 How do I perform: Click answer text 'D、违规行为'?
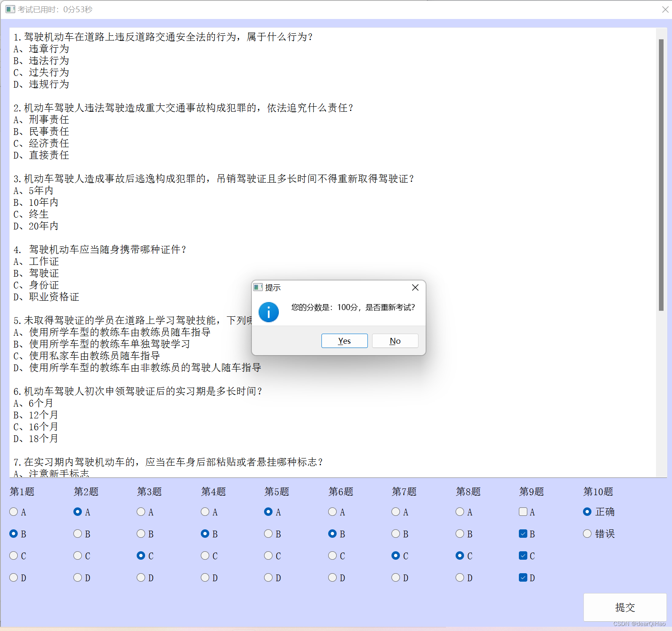[x=41, y=84]
